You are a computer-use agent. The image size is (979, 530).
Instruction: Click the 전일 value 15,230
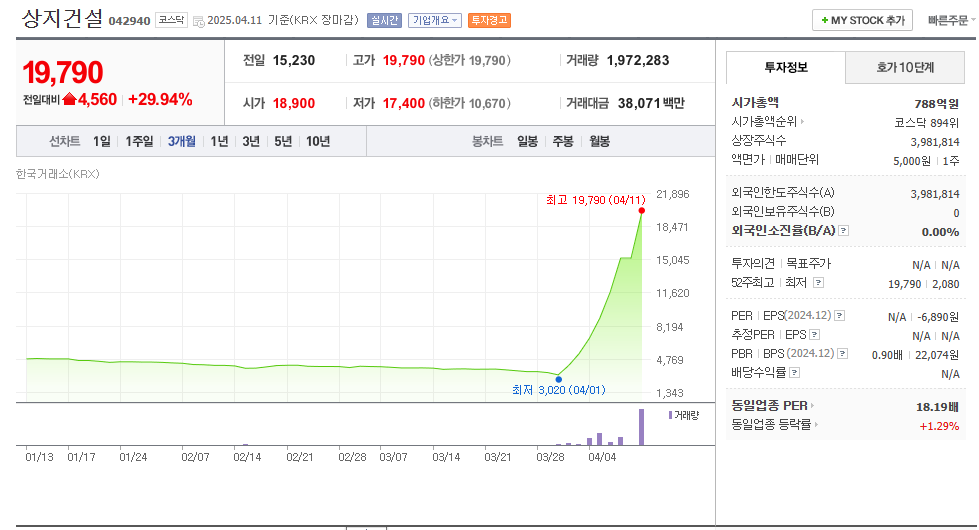tap(293, 61)
